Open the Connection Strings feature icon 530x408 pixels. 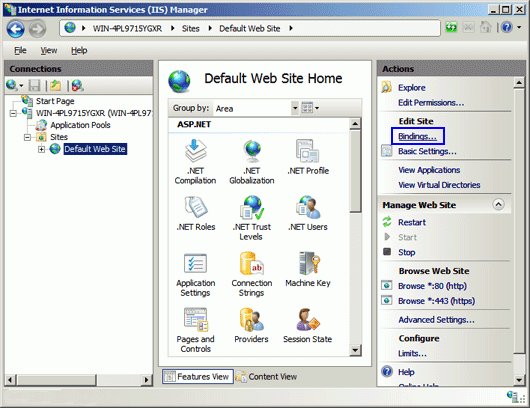pos(252,274)
